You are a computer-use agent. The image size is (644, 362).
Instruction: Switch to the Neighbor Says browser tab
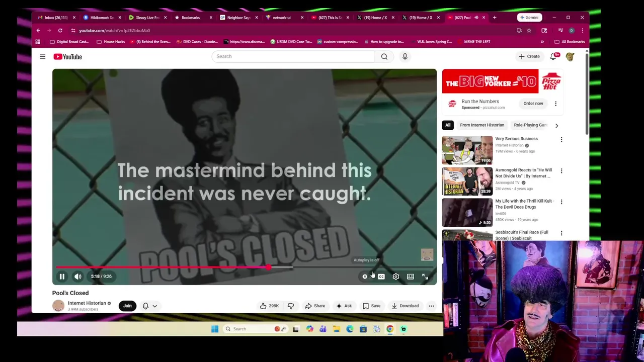[239, 18]
